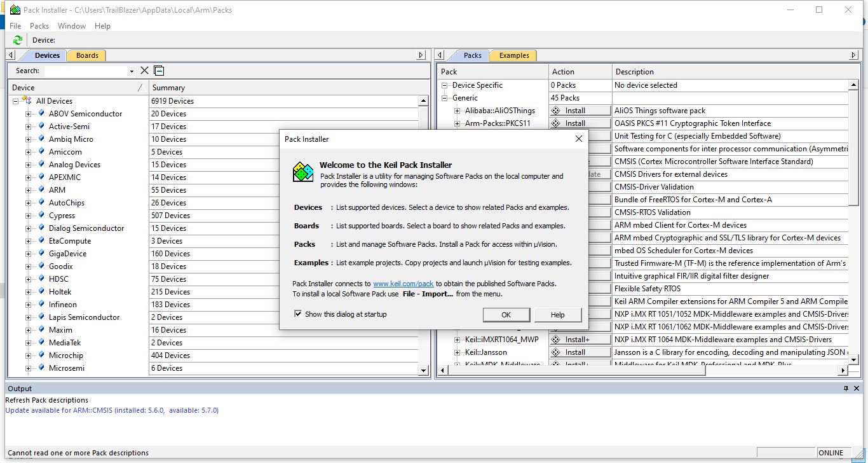Close the Output panel
The image size is (868, 463).
(x=857, y=388)
